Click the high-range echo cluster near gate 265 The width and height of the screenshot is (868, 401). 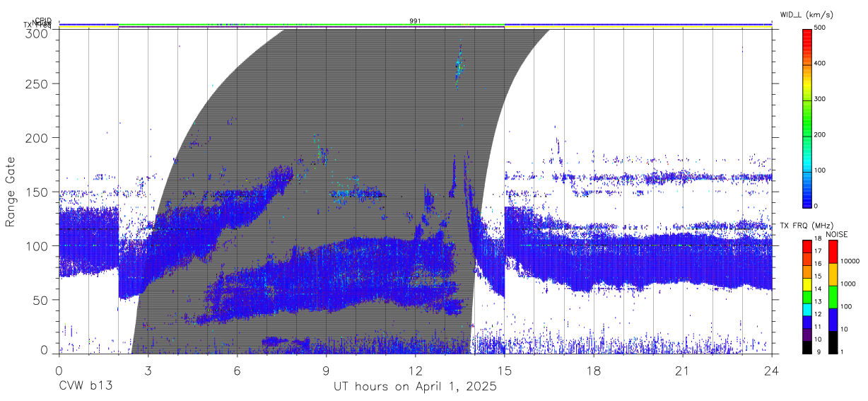459,67
